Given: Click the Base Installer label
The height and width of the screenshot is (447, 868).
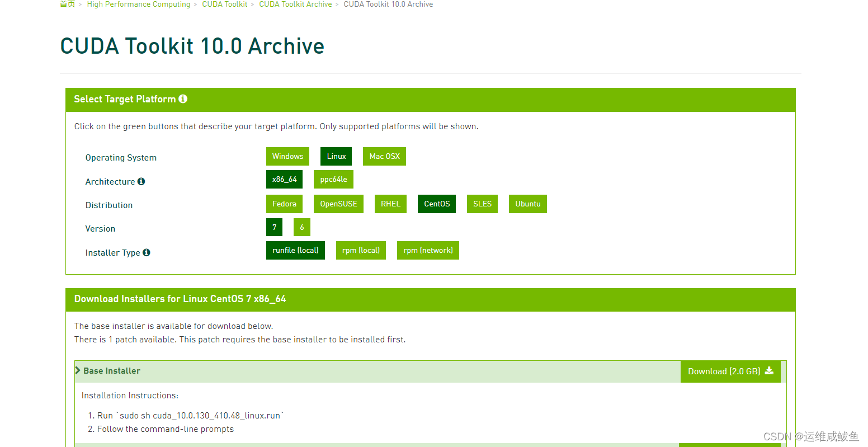Looking at the screenshot, I should [112, 371].
